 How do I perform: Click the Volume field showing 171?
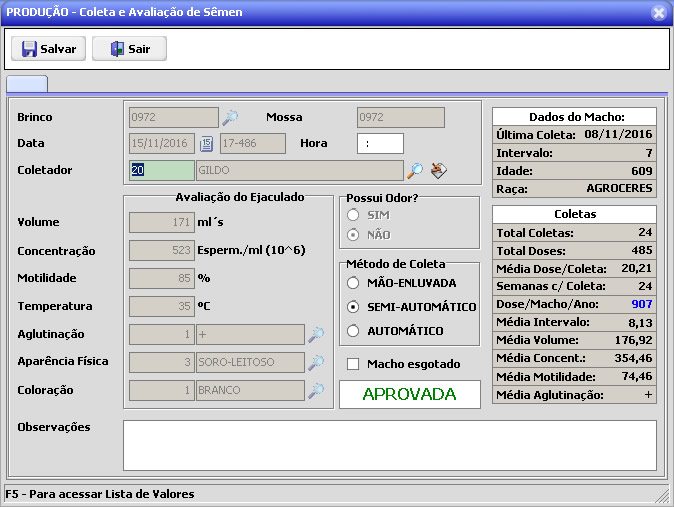tap(162, 222)
